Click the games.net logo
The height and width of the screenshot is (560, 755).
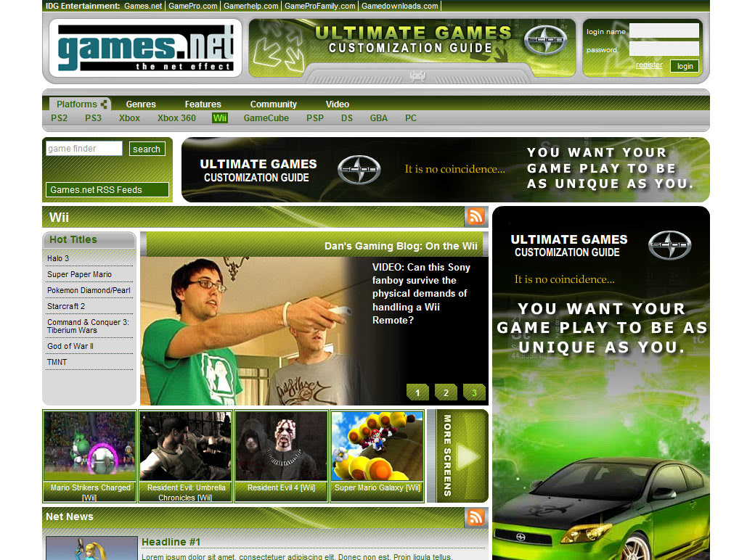(145, 48)
